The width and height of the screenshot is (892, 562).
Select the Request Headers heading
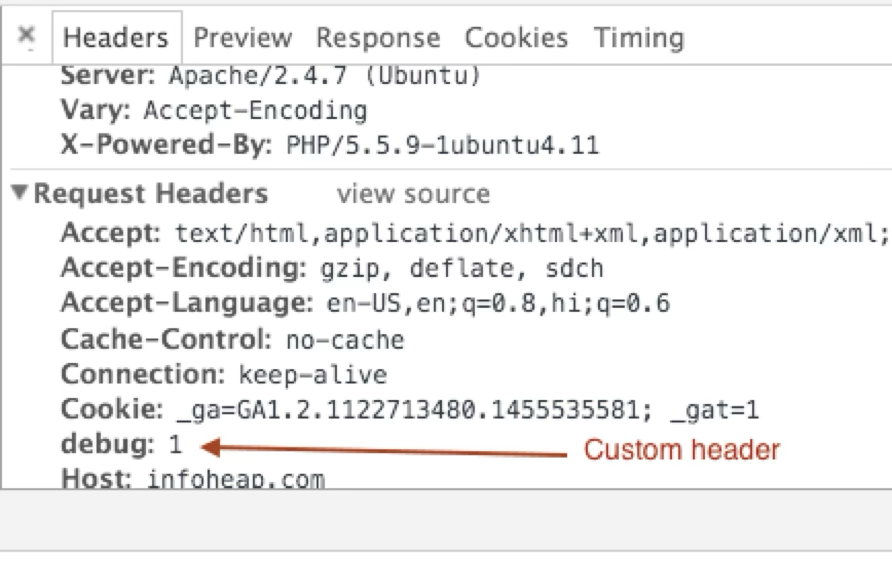tap(151, 193)
